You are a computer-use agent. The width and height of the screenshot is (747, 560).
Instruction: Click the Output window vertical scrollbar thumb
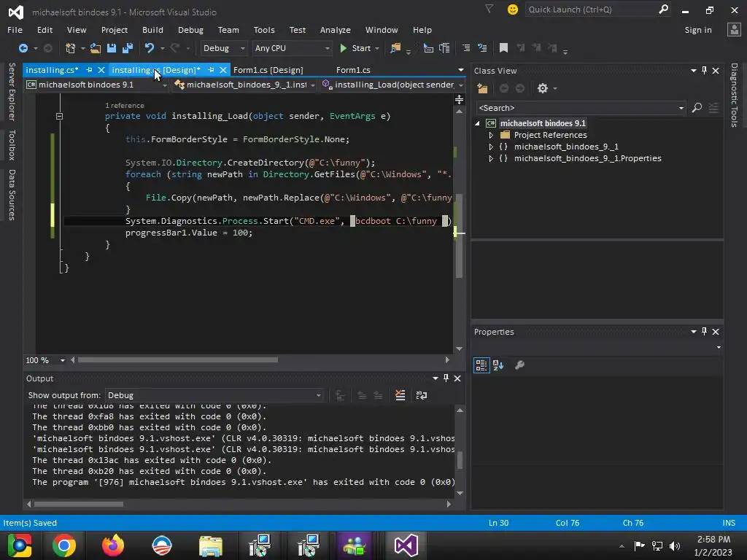click(460, 460)
